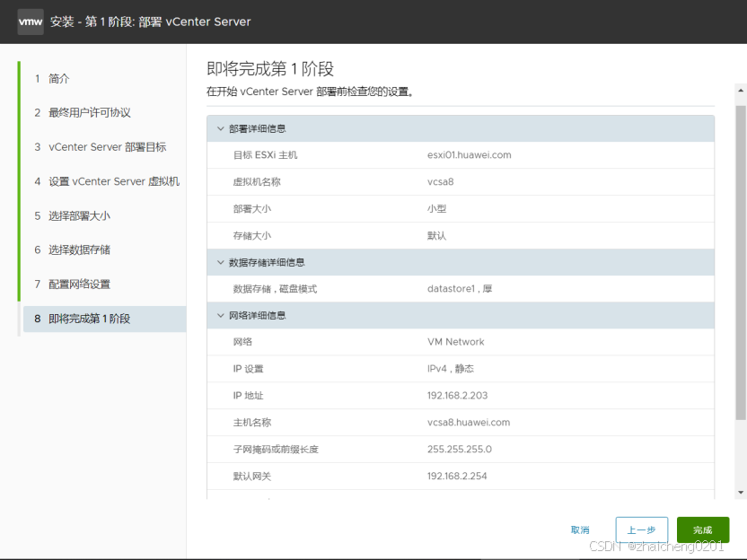Open step 6 选择数据存储
The image size is (747, 560).
point(72,250)
